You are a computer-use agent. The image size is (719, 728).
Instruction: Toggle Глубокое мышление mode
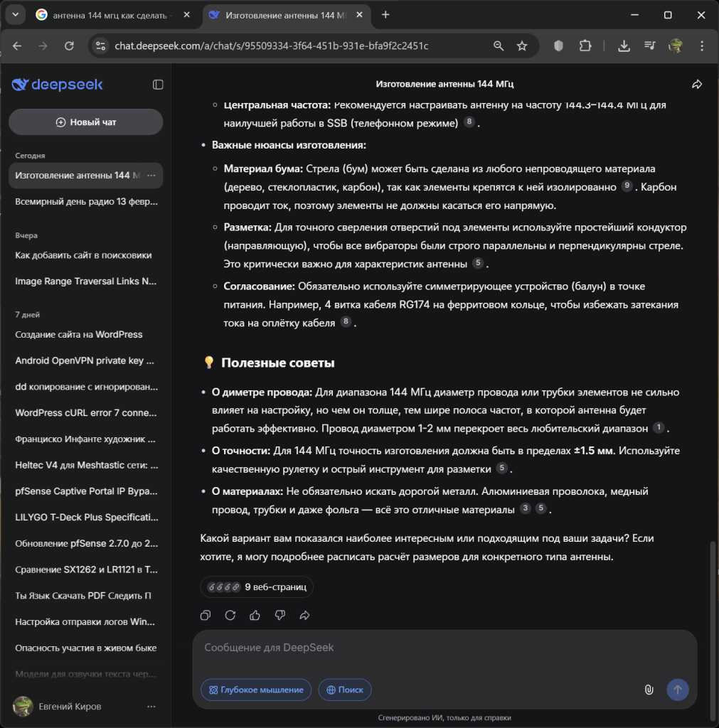coord(256,690)
